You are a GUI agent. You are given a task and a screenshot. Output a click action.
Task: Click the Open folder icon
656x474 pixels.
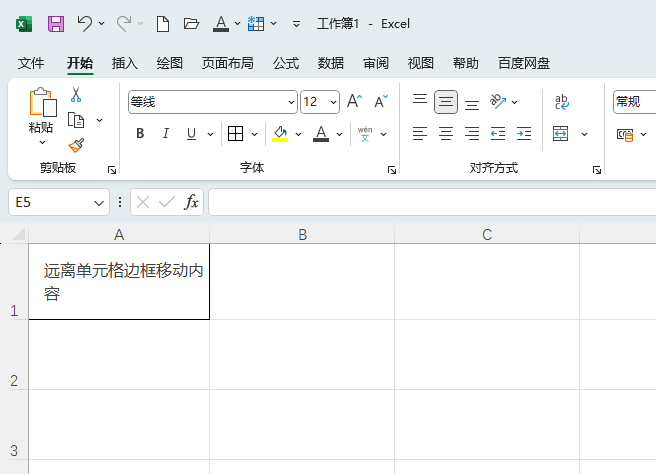191,24
